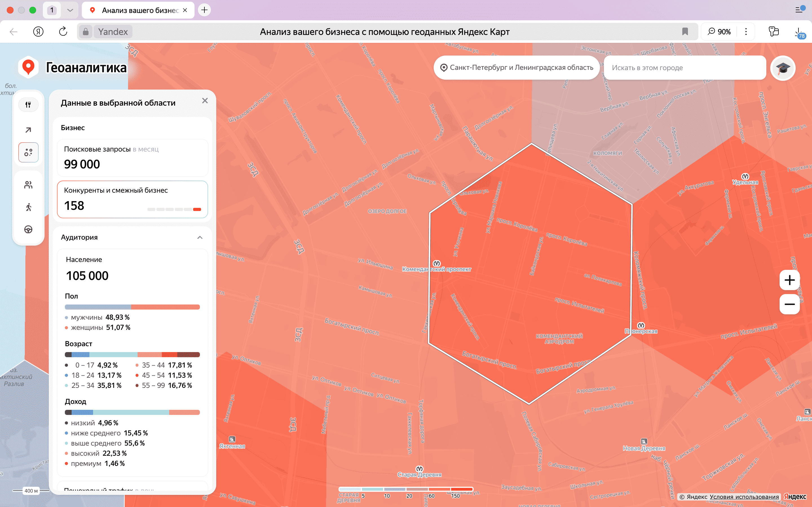
Task: Zoom out the map with minus button
Action: click(789, 304)
